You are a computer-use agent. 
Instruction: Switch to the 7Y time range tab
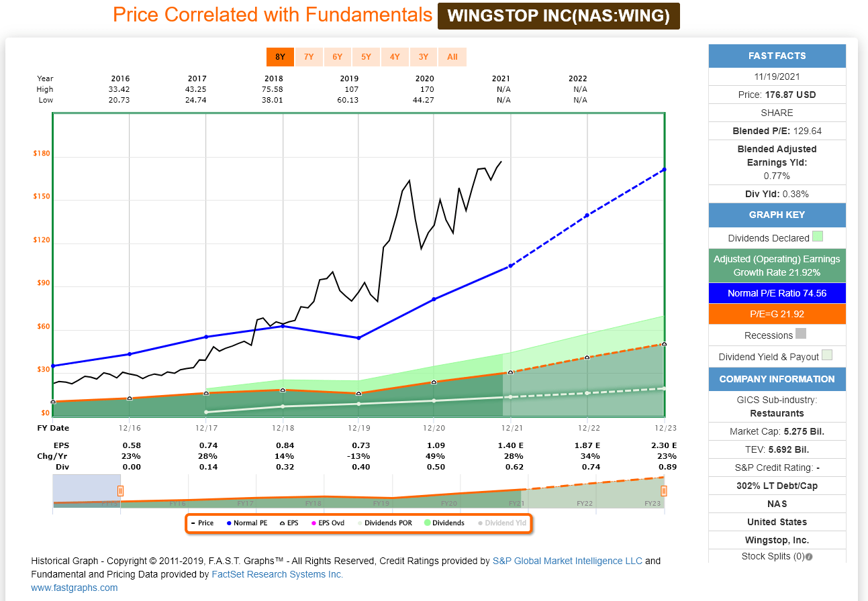[309, 57]
